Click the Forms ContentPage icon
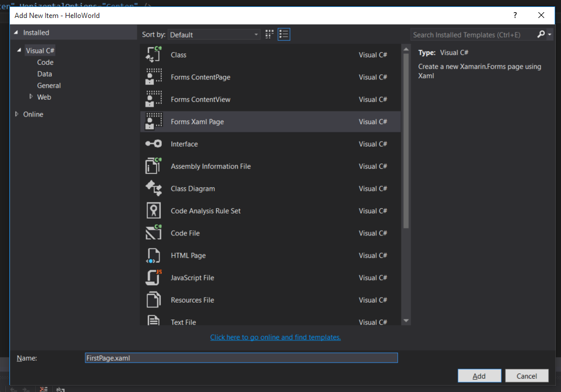Viewport: 561px width, 392px height. [x=153, y=77]
